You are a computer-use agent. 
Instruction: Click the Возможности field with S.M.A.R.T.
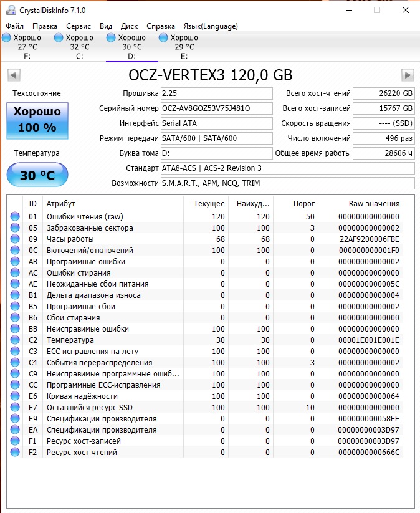pyautogui.click(x=287, y=183)
